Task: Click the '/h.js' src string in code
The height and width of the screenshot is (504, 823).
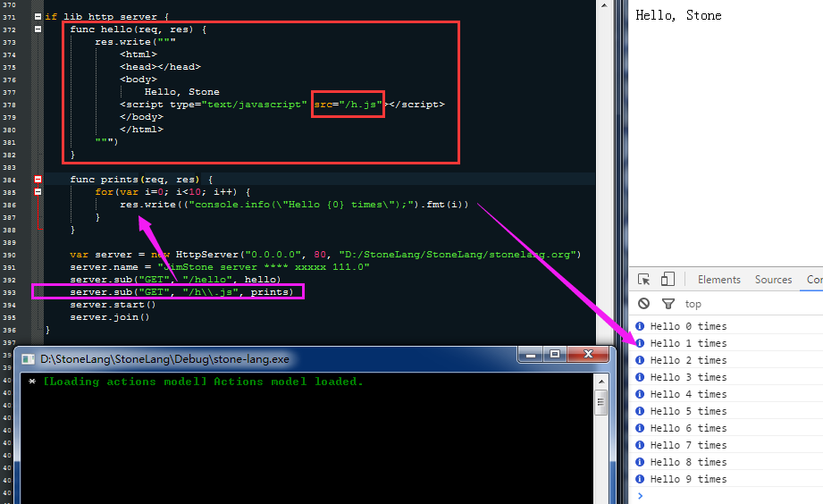Action: 361,105
